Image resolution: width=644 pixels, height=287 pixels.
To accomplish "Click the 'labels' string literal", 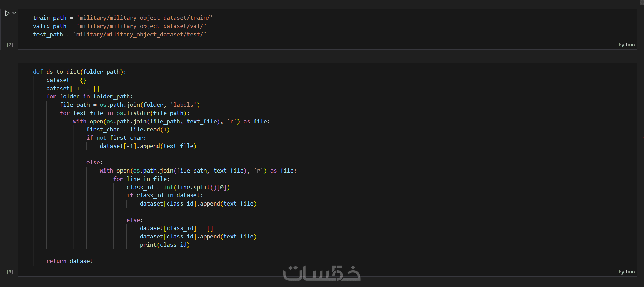I will tap(183, 105).
